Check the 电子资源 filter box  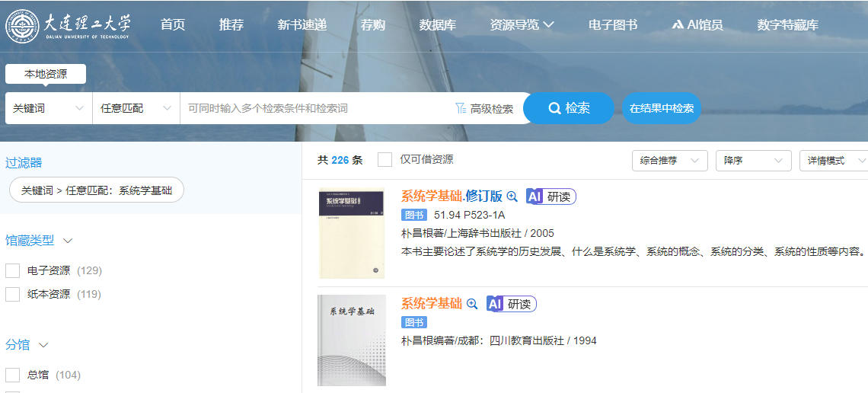pos(12,270)
